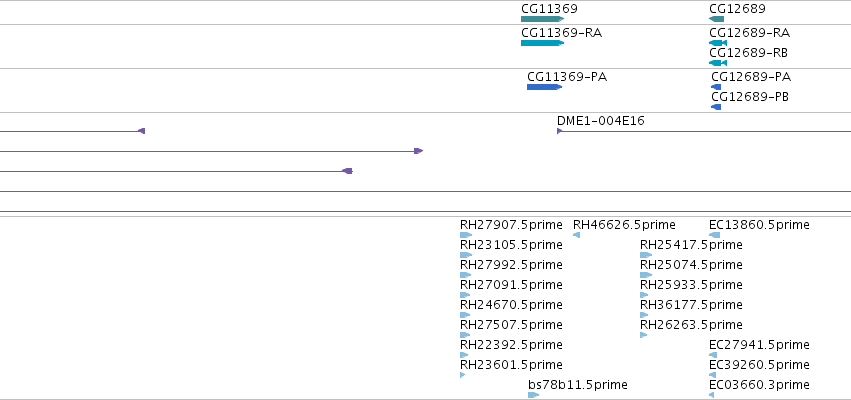Click the EC13860.5prime EST arrow
851x400 pixels.
tap(715, 235)
